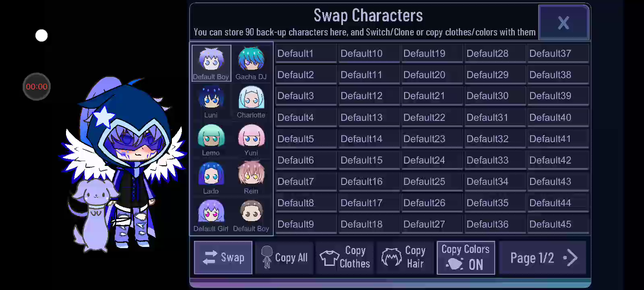Click the Copy Hair button
644x290 pixels.
coord(405,258)
